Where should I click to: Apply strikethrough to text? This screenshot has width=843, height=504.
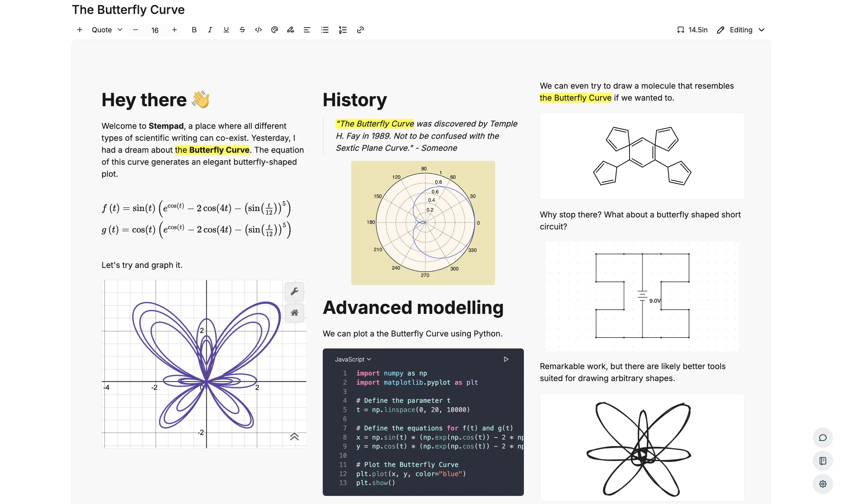tap(242, 30)
